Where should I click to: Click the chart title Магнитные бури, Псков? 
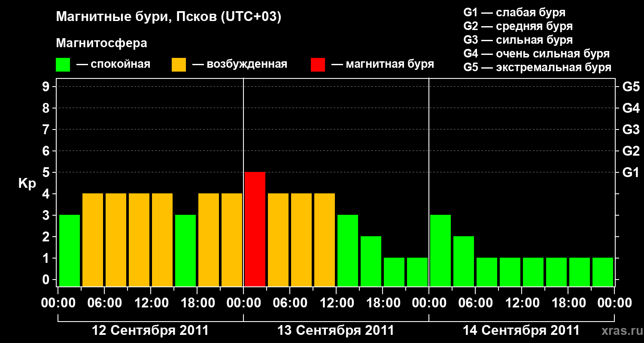click(x=169, y=17)
